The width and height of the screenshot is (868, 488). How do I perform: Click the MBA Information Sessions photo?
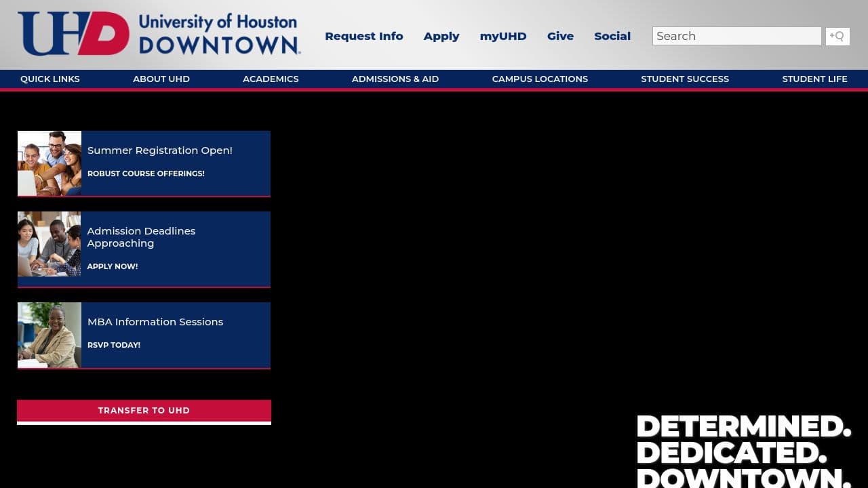pos(49,335)
